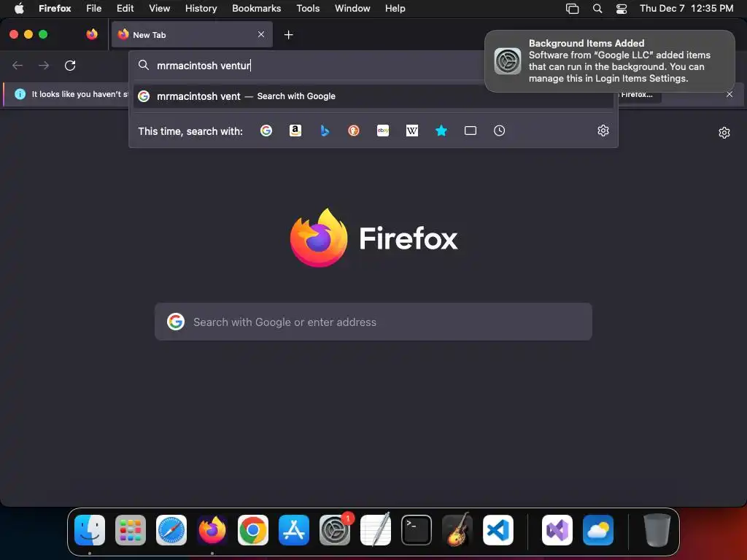This screenshot has height=560, width=747.
Task: Open Control Center in the menu bar
Action: 622,8
